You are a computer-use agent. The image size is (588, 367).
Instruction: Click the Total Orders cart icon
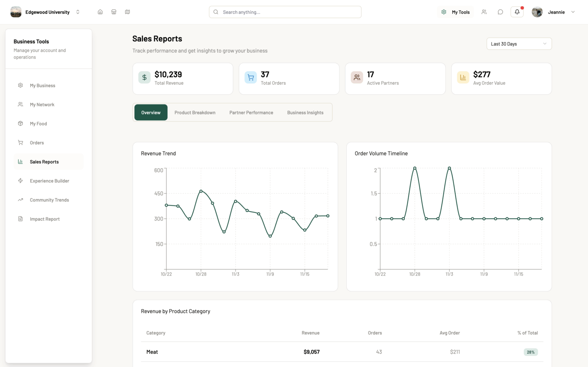250,77
